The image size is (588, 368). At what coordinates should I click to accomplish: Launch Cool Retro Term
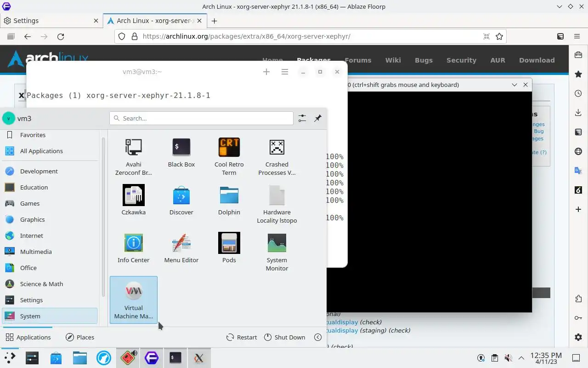(229, 156)
